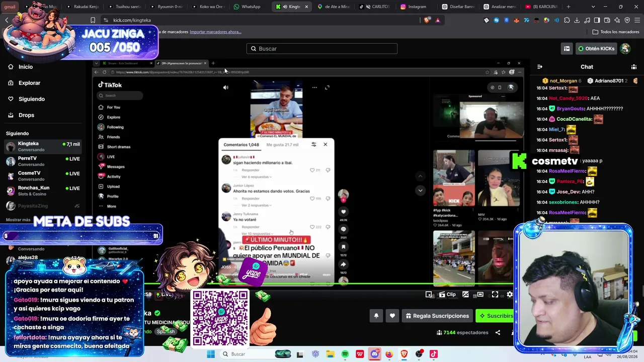The height and width of the screenshot is (362, 644).
Task: Open browser extensions puzzle icon
Action: pos(567,20)
